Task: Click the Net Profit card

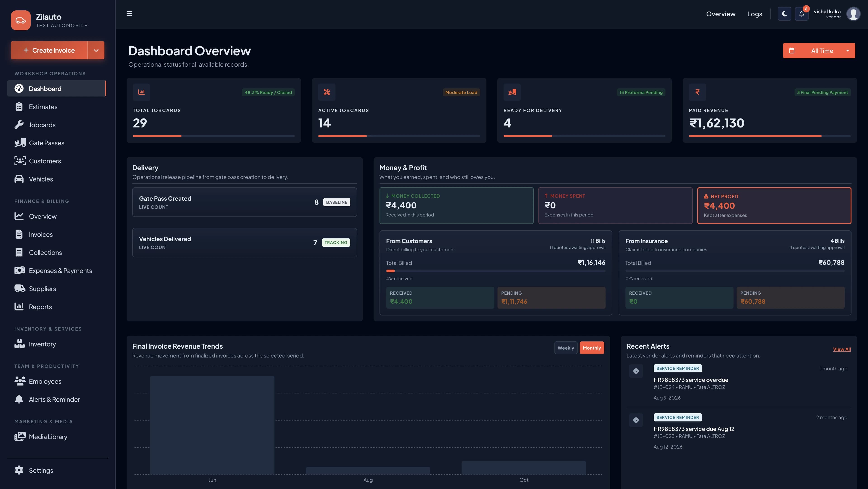Action: coord(774,205)
